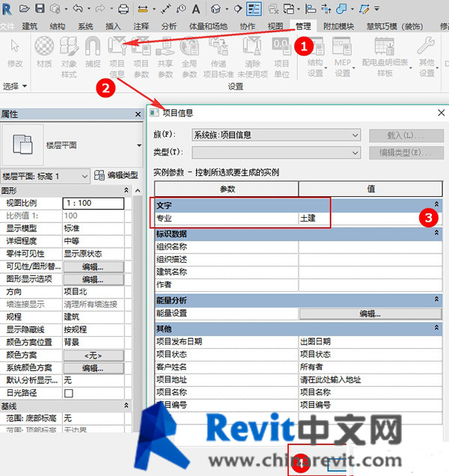The width and height of the screenshot is (449, 476).
Task: Toggle the Sun Path (日光路径) checkbox
Action: (69, 394)
